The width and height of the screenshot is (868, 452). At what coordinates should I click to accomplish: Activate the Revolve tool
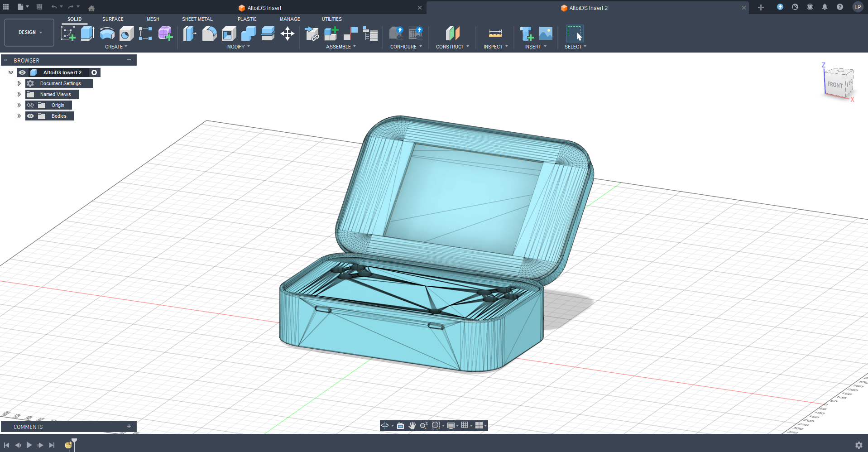tap(107, 34)
